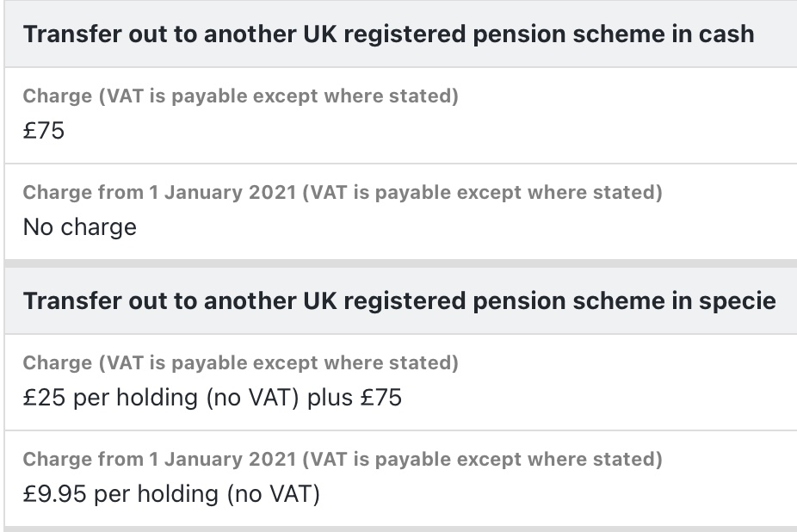Click the '(no VAT)' text in £9.95 row
This screenshot has height=532, width=797.
[274, 494]
